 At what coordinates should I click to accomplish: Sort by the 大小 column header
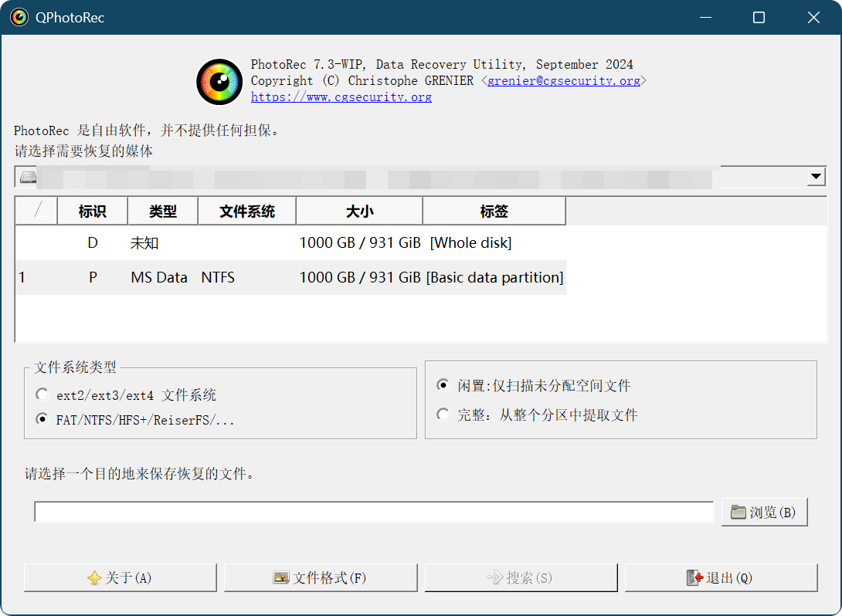coord(359,212)
